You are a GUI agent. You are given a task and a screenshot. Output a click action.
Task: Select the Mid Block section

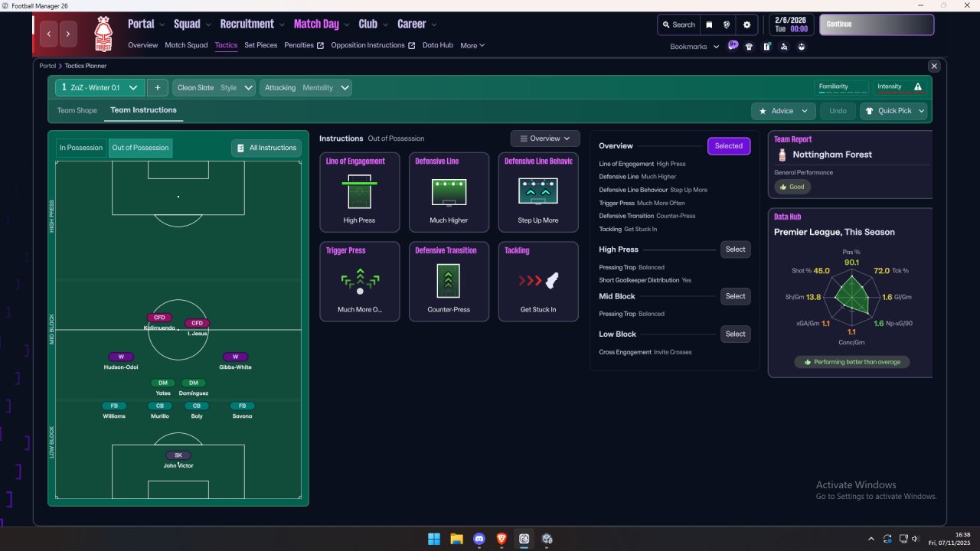(736, 296)
